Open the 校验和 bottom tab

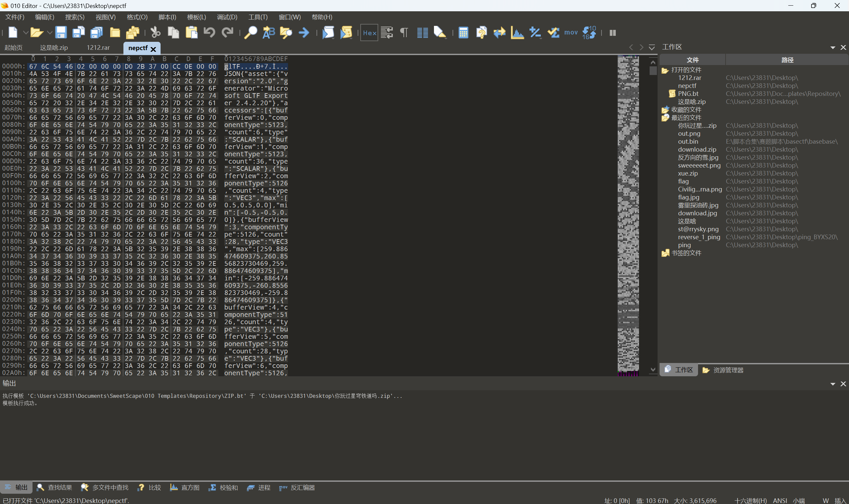[224, 488]
